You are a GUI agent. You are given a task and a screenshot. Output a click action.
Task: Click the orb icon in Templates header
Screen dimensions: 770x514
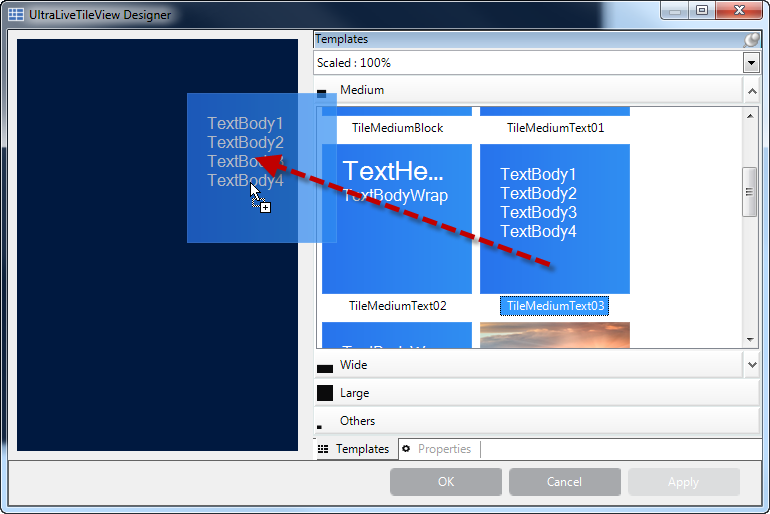click(x=752, y=40)
